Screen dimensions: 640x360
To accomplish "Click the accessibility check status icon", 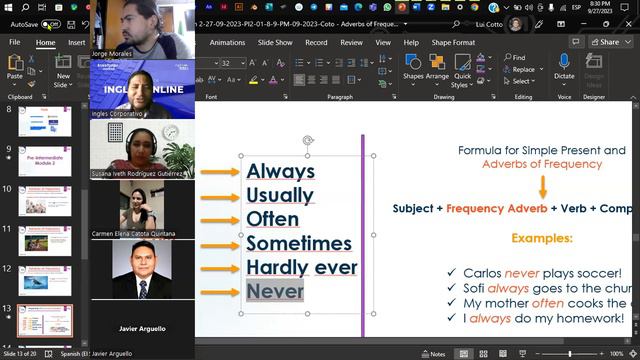I will tap(48, 354).
